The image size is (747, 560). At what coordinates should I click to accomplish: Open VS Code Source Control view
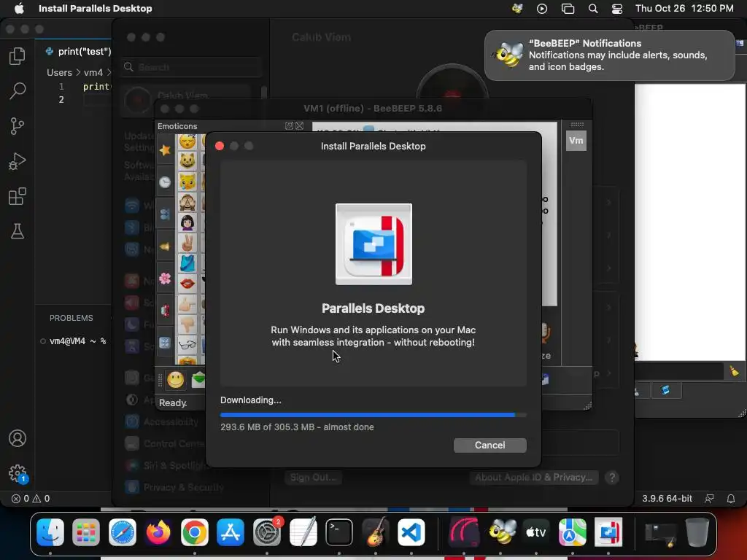(x=18, y=126)
